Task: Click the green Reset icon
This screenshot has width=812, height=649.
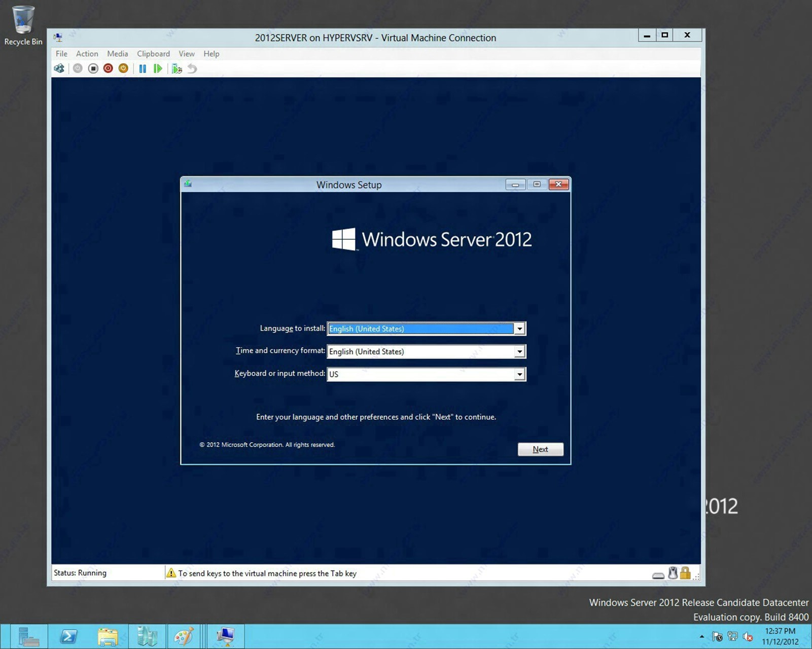Action: (158, 68)
